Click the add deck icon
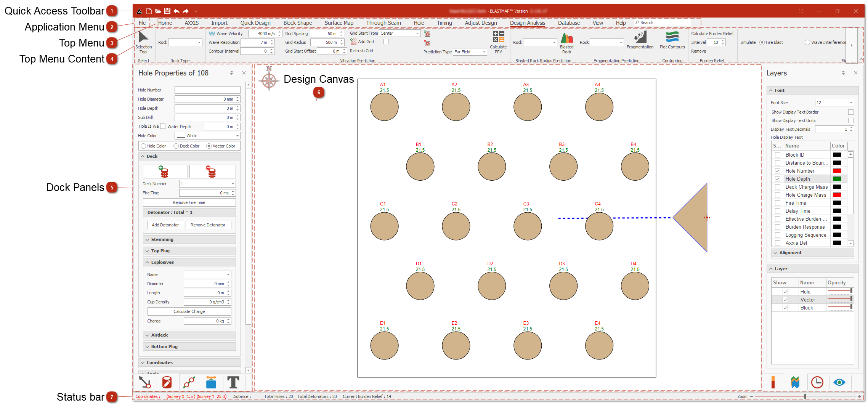Image resolution: width=868 pixels, height=409 pixels. (x=165, y=172)
